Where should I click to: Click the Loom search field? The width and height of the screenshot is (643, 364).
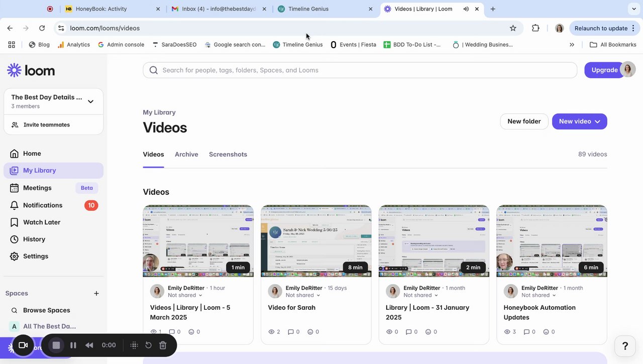360,70
